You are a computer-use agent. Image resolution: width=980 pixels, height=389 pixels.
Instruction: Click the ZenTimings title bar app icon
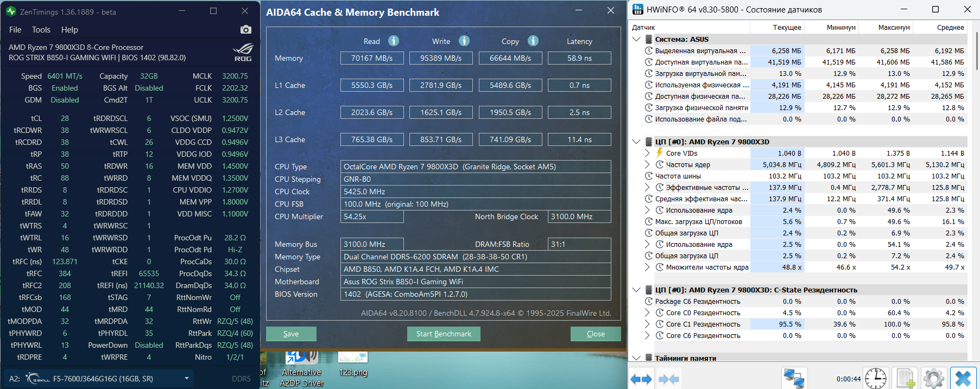pos(11,11)
